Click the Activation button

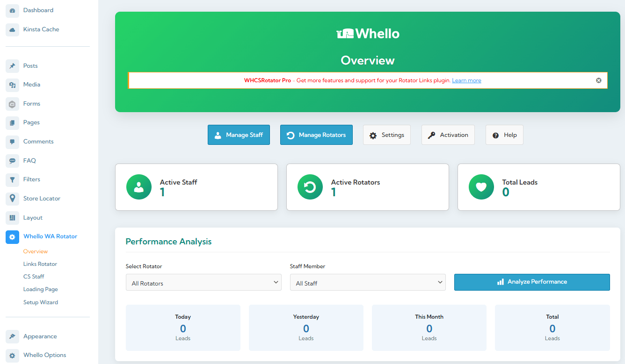tap(448, 135)
